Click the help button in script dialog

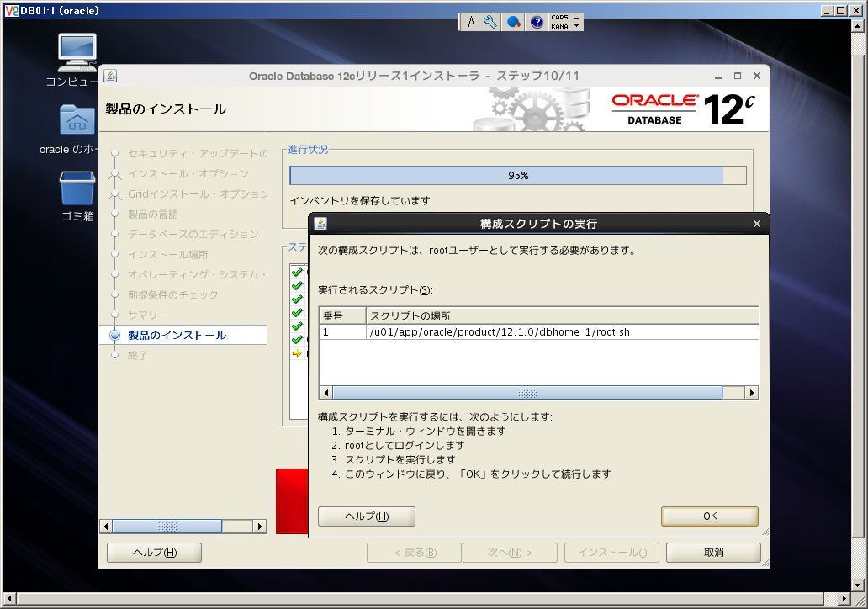(367, 516)
